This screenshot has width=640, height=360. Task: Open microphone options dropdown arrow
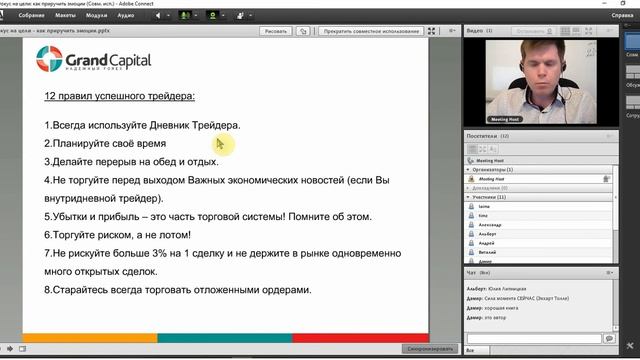tap(196, 16)
